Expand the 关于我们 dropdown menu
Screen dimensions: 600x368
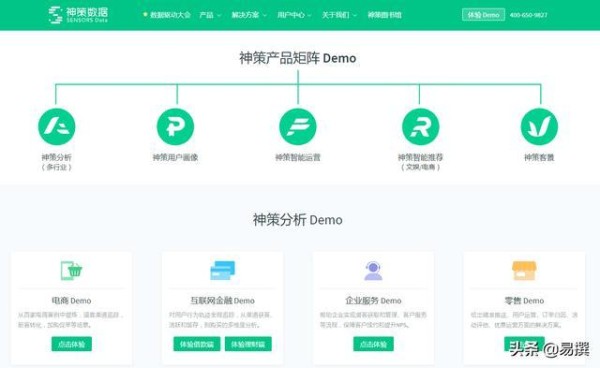click(x=339, y=15)
